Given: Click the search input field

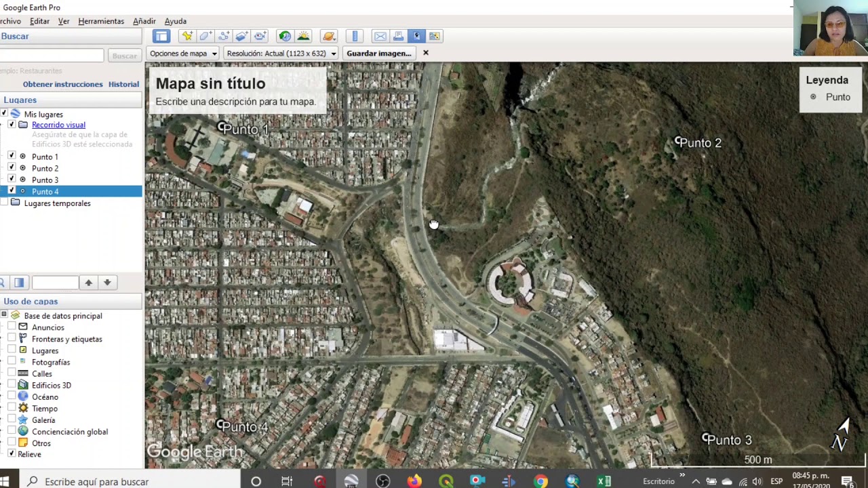Looking at the screenshot, I should click(x=52, y=56).
